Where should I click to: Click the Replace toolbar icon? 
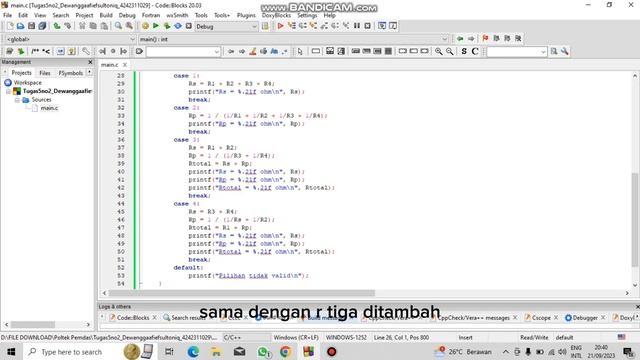pyautogui.click(x=129, y=26)
